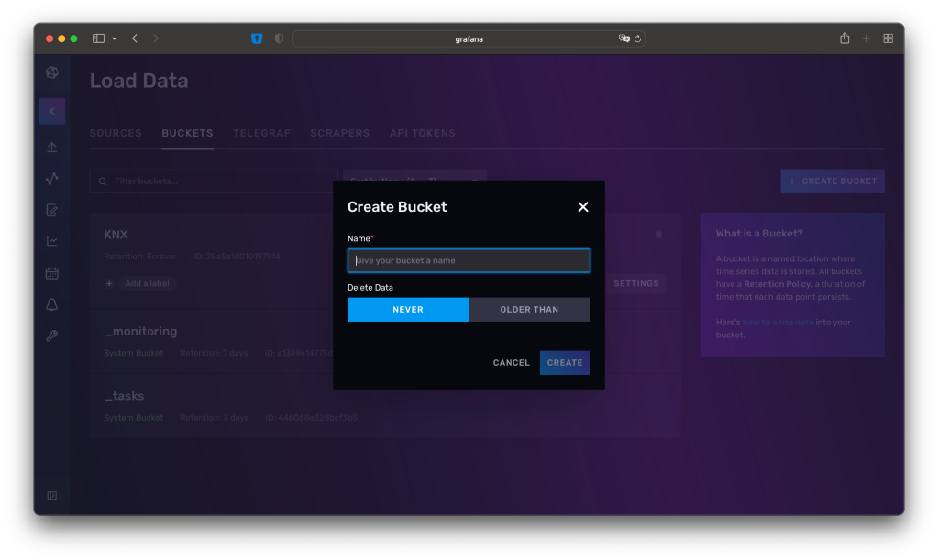This screenshot has height=560, width=938.
Task: Select OLDER THAN for Delete Data
Action: [x=529, y=310]
